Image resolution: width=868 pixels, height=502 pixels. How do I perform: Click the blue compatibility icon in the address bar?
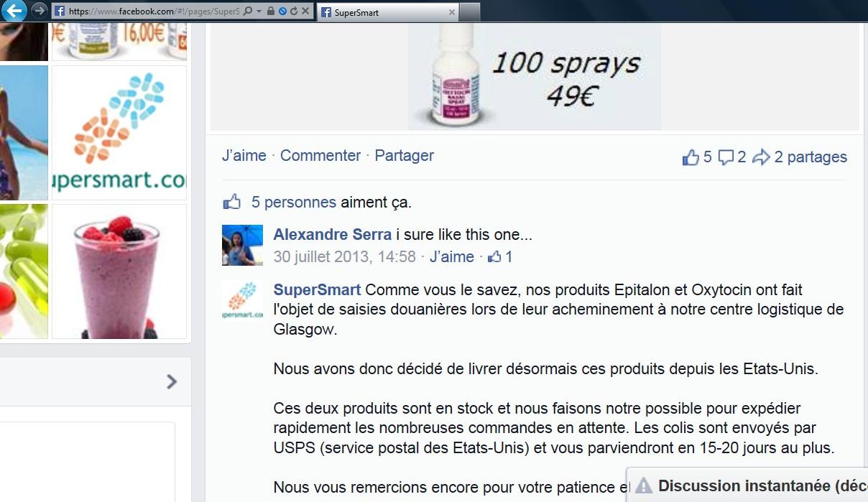pos(282,11)
